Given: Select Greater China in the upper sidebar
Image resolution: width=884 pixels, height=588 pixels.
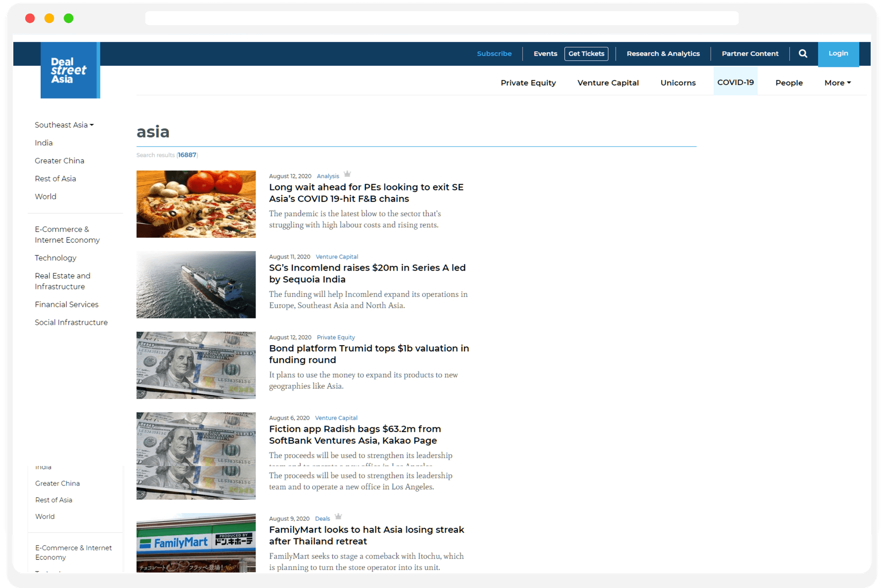Looking at the screenshot, I should tap(59, 161).
